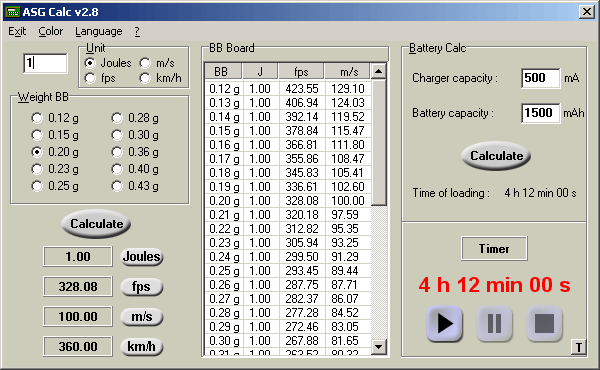This screenshot has width=600, height=370.
Task: Click BB Board scrollbar up arrow
Action: pyautogui.click(x=378, y=71)
